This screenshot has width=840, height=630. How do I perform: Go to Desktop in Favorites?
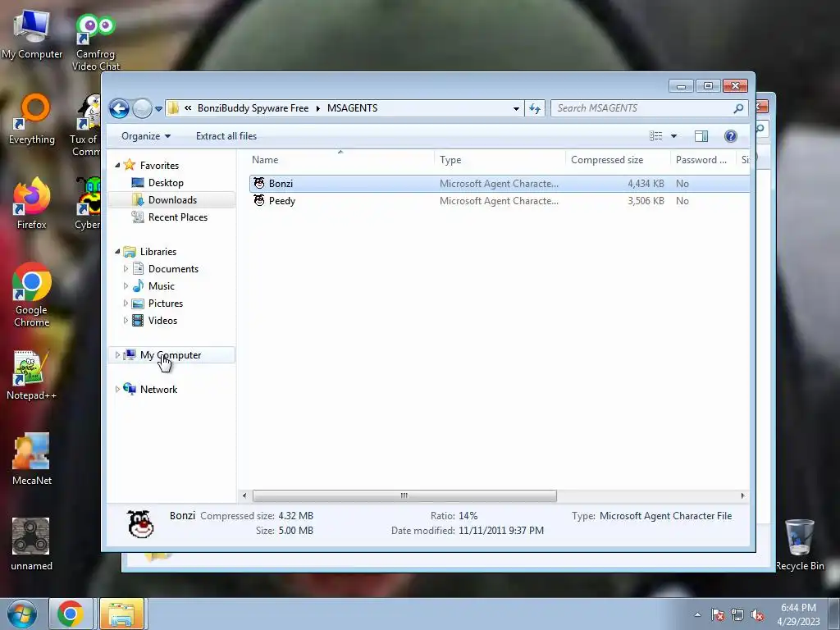click(166, 183)
